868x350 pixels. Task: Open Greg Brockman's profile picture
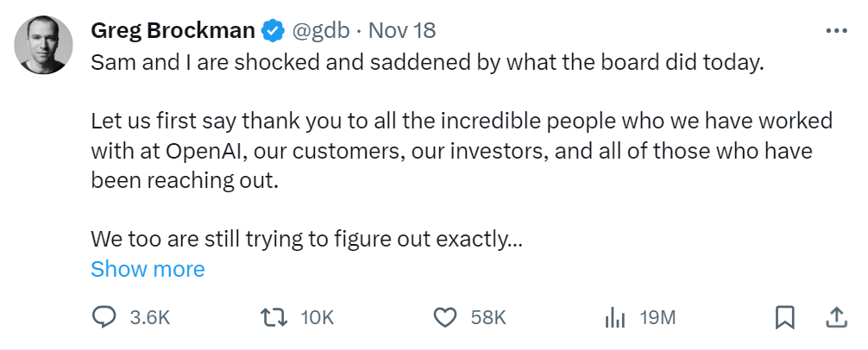click(43, 44)
